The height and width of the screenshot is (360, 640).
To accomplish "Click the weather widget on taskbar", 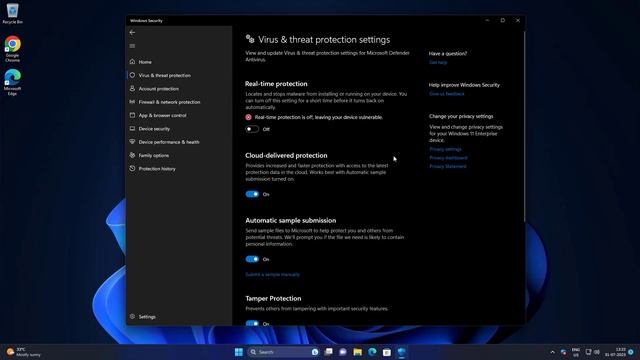I will click(x=24, y=352).
